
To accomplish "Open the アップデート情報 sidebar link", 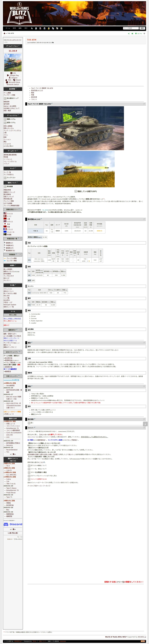I will pyautogui.click(x=9, y=95).
